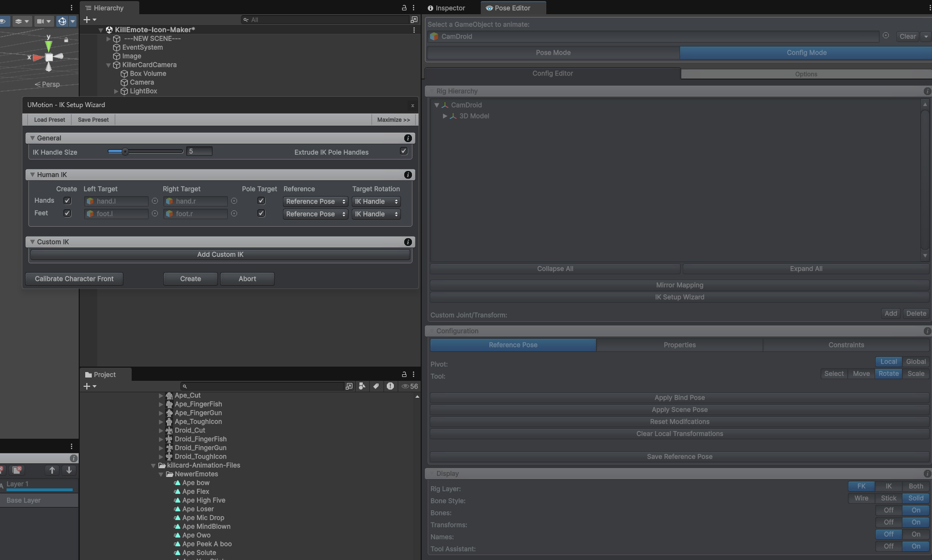932x560 pixels.
Task: Click the Project panel lock icon
Action: [x=404, y=374]
